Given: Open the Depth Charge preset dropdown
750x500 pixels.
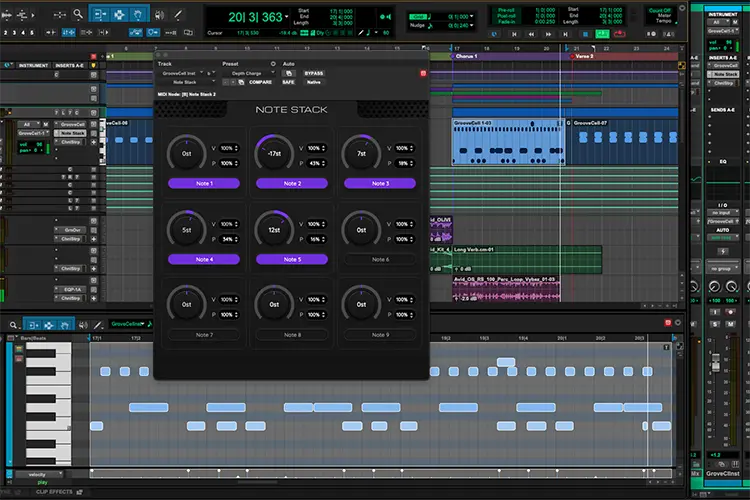Looking at the screenshot, I should click(x=250, y=73).
